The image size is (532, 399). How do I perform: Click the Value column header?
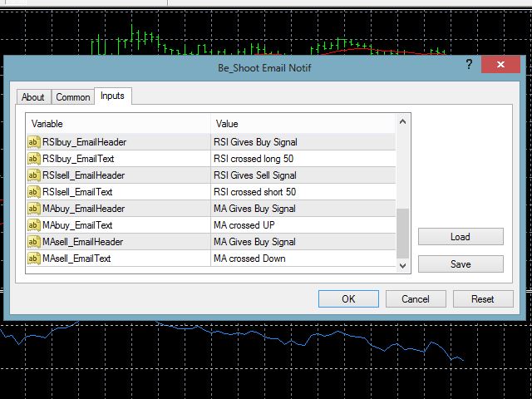pyautogui.click(x=303, y=124)
